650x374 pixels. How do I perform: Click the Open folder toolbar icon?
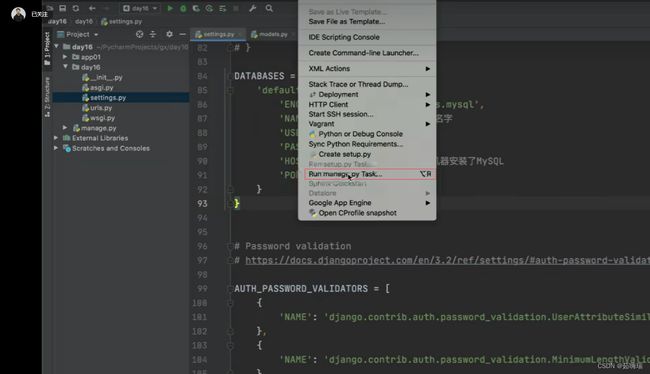point(50,8)
